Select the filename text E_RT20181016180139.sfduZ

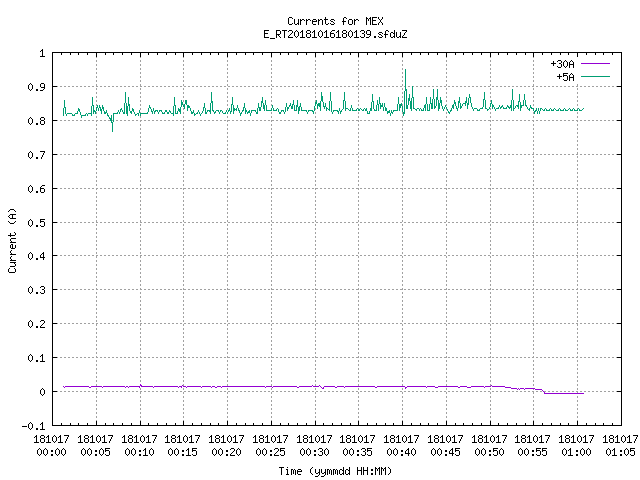[x=335, y=34]
